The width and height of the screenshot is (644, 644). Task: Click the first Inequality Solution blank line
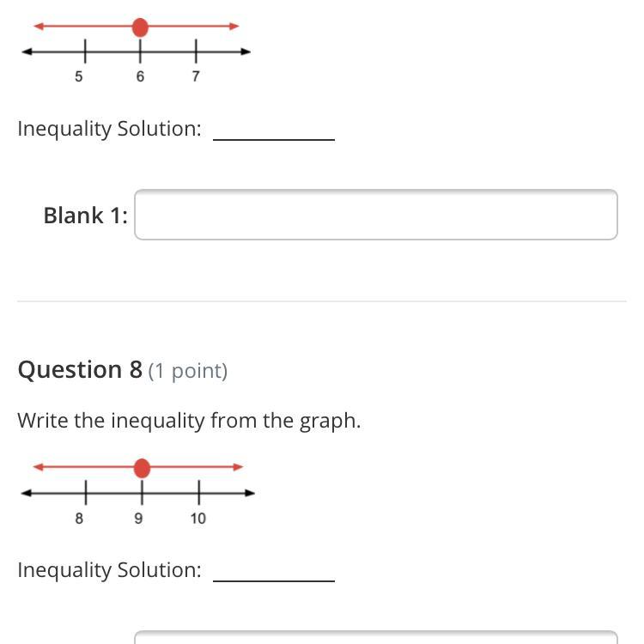pos(273,137)
